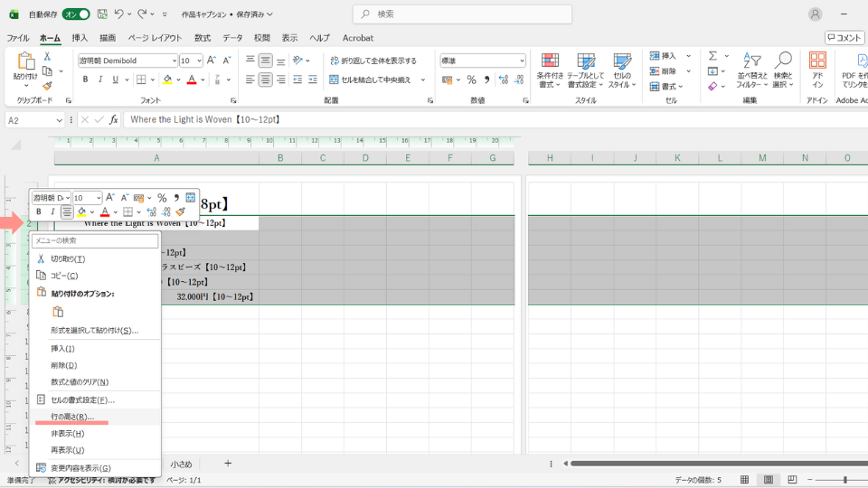868x488 pixels.
Task: Expand the font name dropdown in ribbon
Action: [x=174, y=61]
